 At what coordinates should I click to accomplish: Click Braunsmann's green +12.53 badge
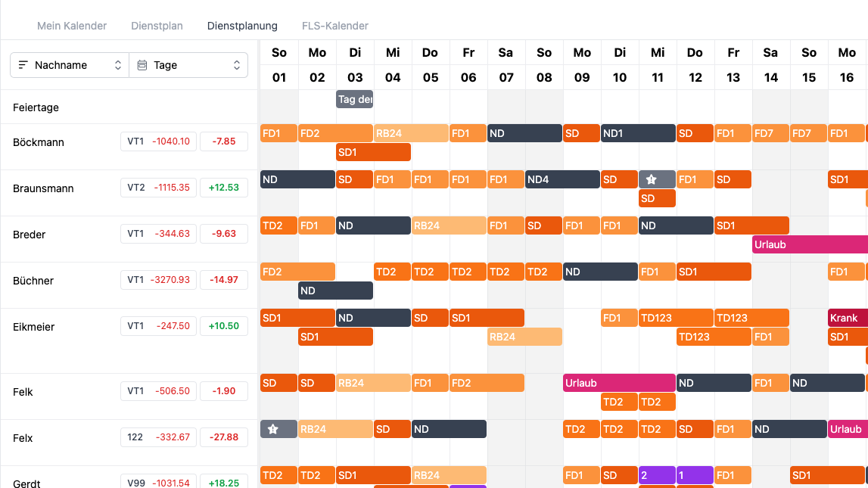tap(223, 188)
